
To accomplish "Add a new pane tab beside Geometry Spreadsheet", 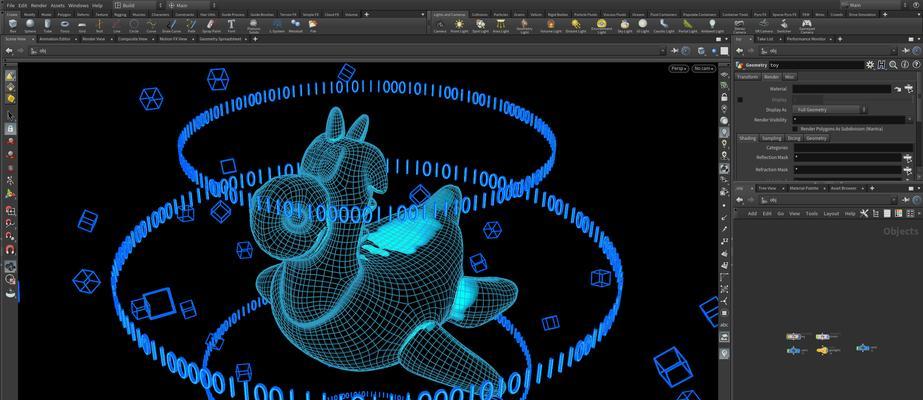I will 255,39.
